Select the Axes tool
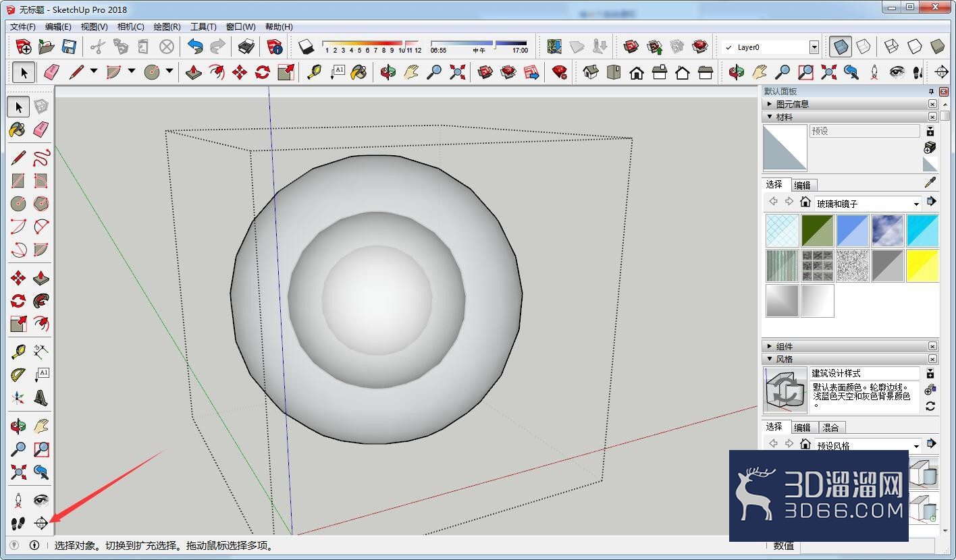The height and width of the screenshot is (560, 956). tap(18, 397)
